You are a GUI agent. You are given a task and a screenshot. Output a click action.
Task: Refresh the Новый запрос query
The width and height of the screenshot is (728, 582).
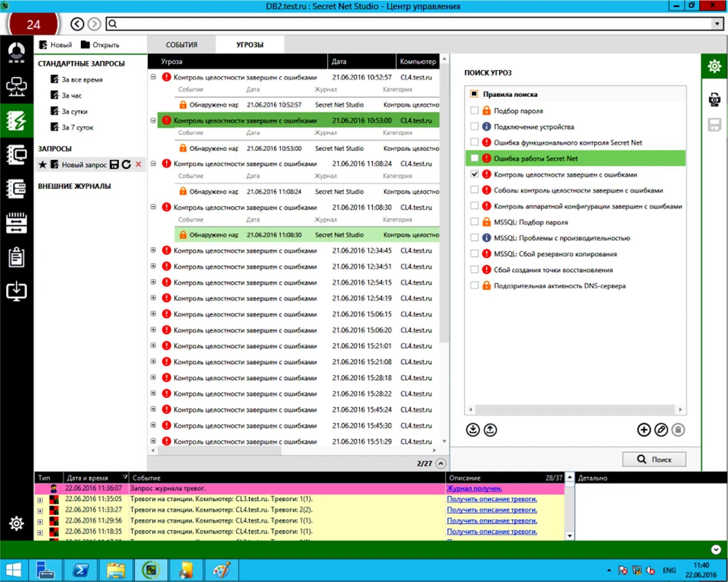[126, 165]
